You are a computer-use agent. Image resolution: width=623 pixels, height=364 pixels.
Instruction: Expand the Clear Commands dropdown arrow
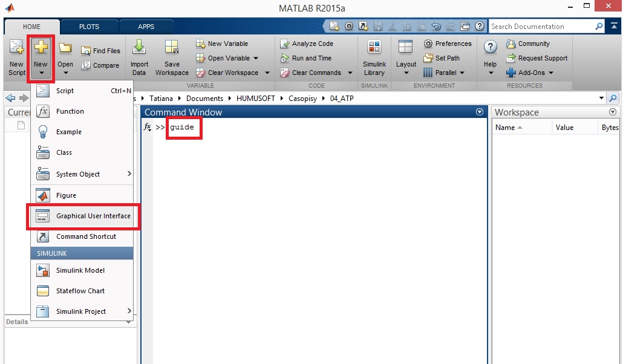coord(350,73)
